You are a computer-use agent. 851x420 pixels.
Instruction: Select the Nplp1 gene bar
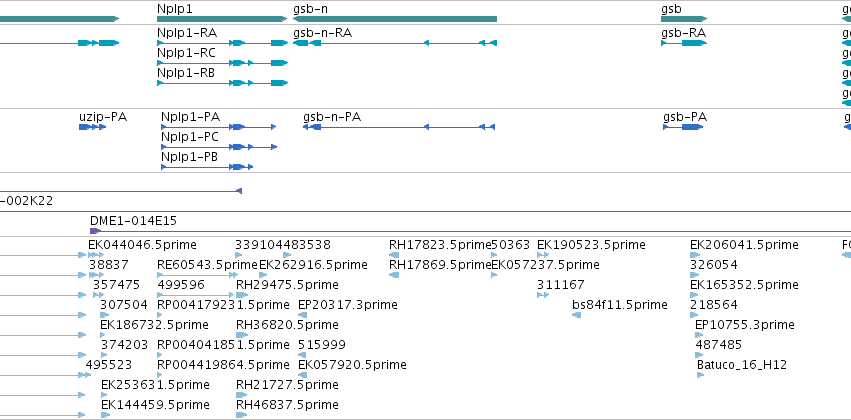pos(222,19)
